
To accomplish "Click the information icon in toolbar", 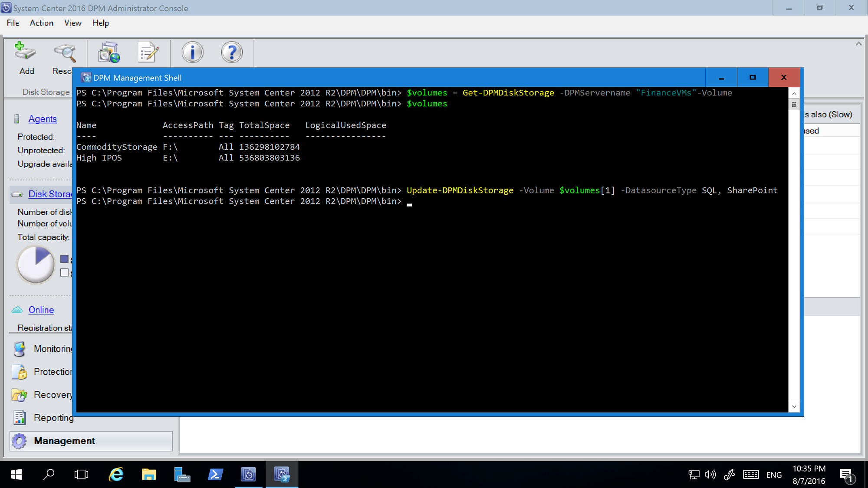I will pos(192,52).
